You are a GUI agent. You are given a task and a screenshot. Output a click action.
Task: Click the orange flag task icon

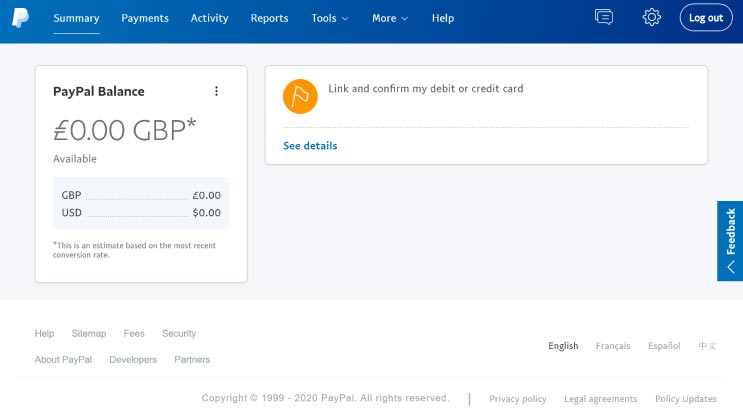pyautogui.click(x=300, y=97)
